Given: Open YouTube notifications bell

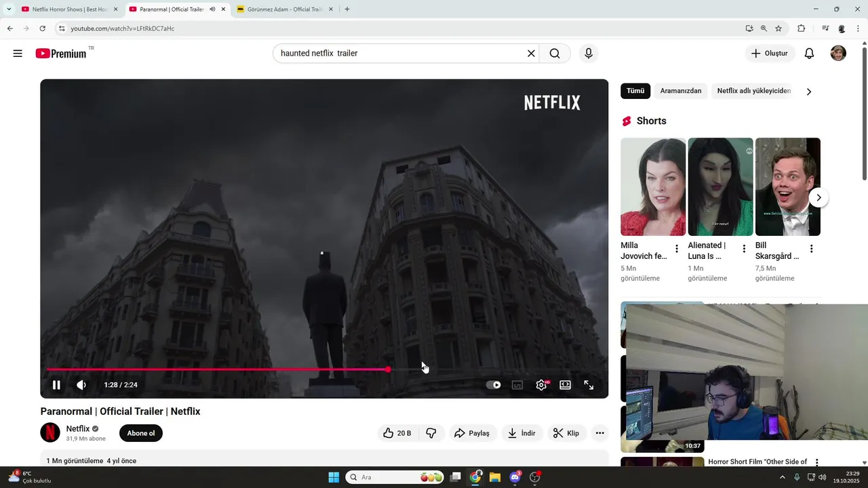Looking at the screenshot, I should [809, 54].
